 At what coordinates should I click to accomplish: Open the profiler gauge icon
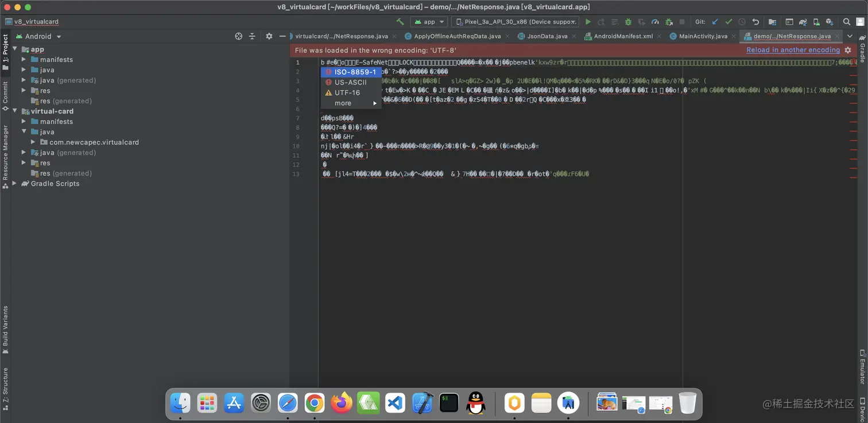click(x=655, y=22)
